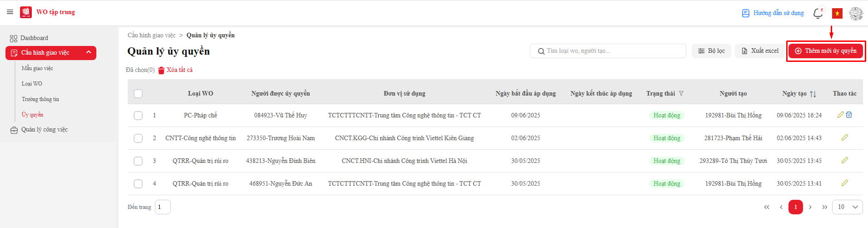This screenshot has width=868, height=228.
Task: Click Thêm mới ủy quyền button
Action: 826,51
